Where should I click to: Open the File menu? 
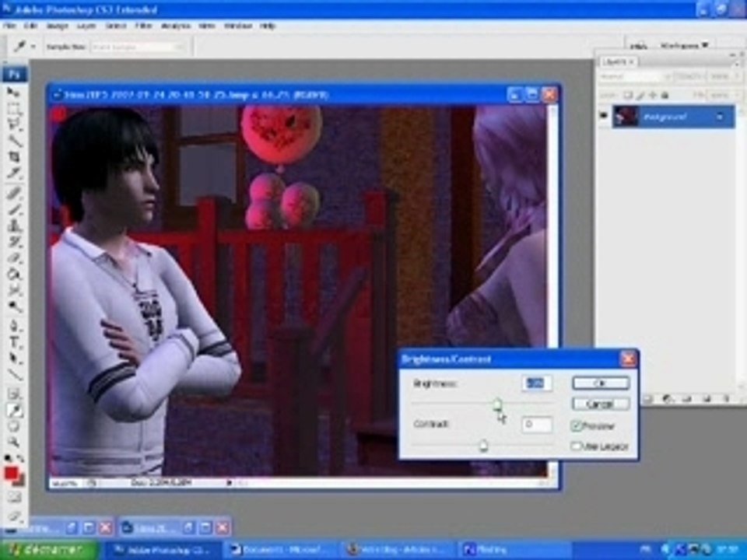(9, 26)
